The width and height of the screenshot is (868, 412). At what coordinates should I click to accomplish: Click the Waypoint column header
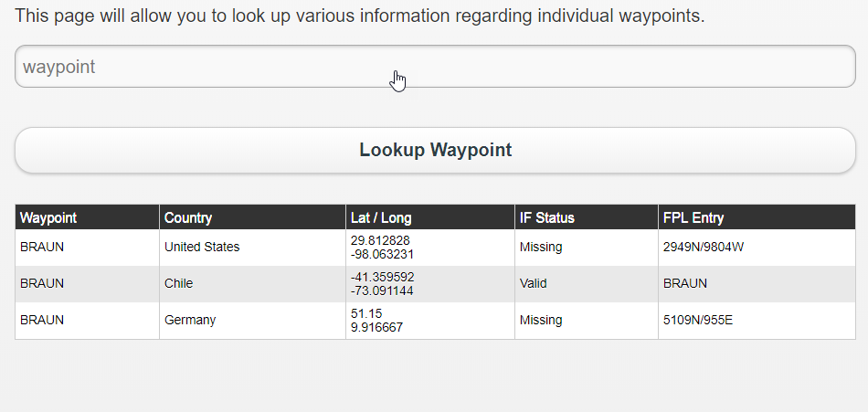pos(48,217)
